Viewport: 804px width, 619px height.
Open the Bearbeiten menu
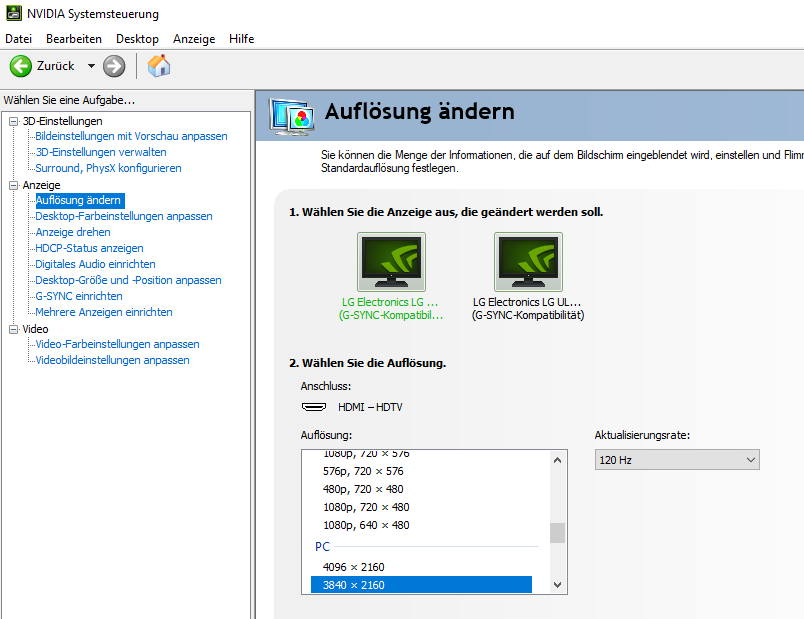click(x=74, y=39)
